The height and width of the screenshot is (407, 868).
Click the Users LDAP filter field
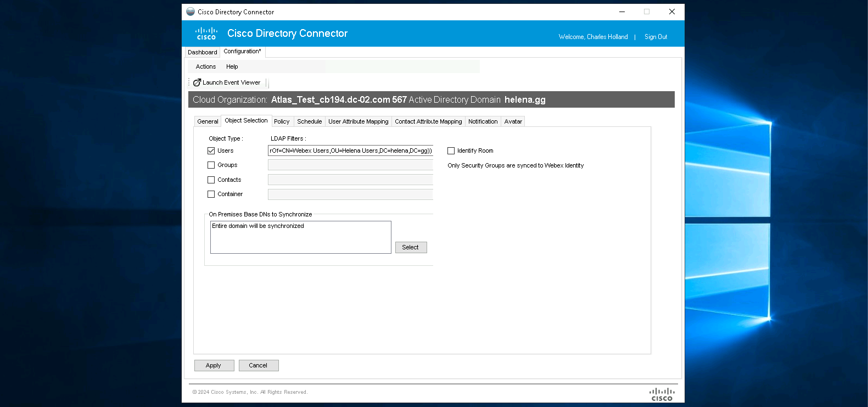350,150
